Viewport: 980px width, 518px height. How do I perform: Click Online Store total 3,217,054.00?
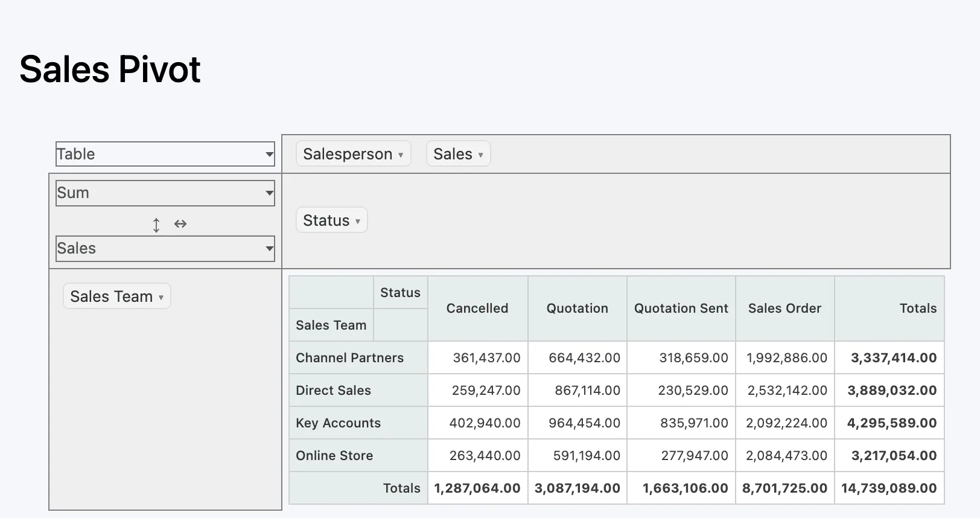pos(889,455)
